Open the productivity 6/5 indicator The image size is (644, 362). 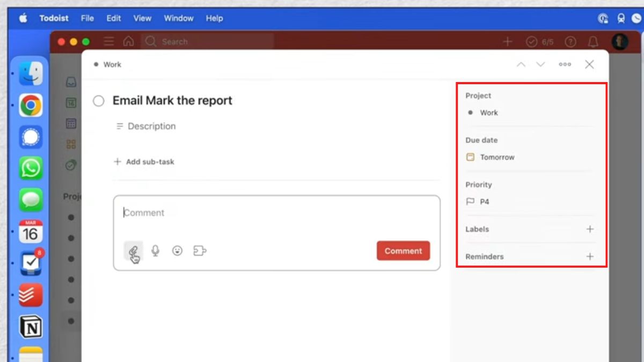[x=539, y=41]
